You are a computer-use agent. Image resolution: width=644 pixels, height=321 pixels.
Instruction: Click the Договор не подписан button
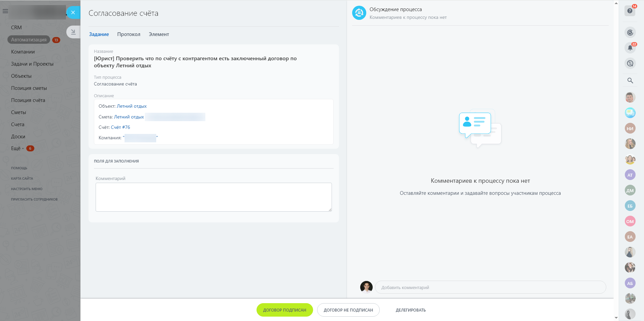tap(348, 310)
